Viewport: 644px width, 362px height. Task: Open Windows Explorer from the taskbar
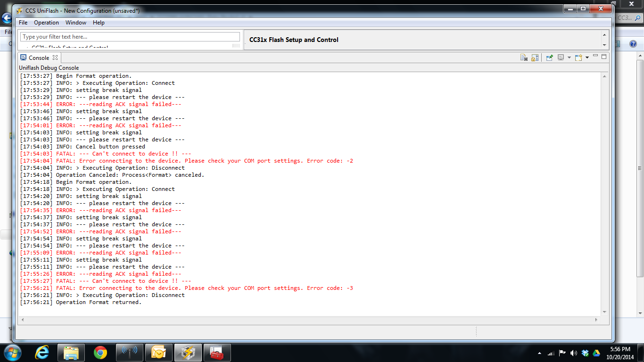pyautogui.click(x=71, y=353)
